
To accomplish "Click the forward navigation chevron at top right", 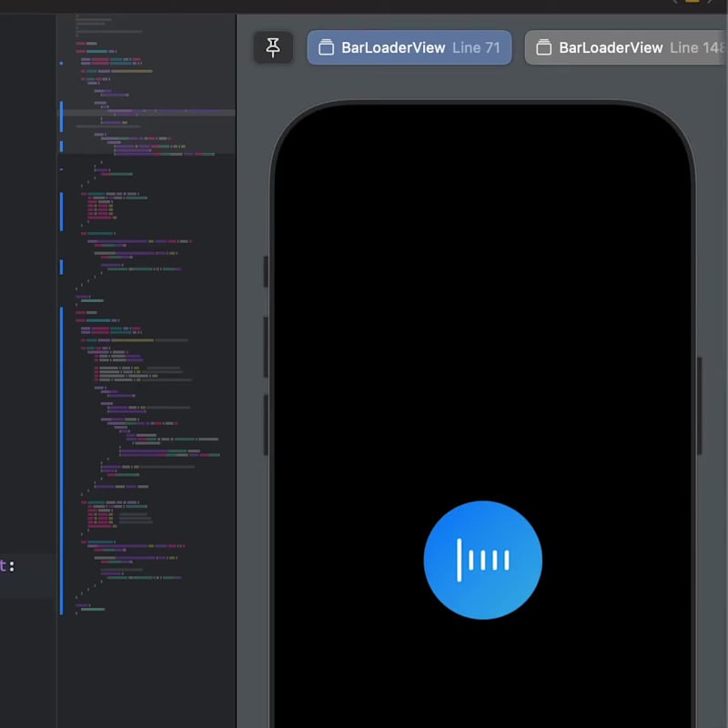I will [710, 3].
